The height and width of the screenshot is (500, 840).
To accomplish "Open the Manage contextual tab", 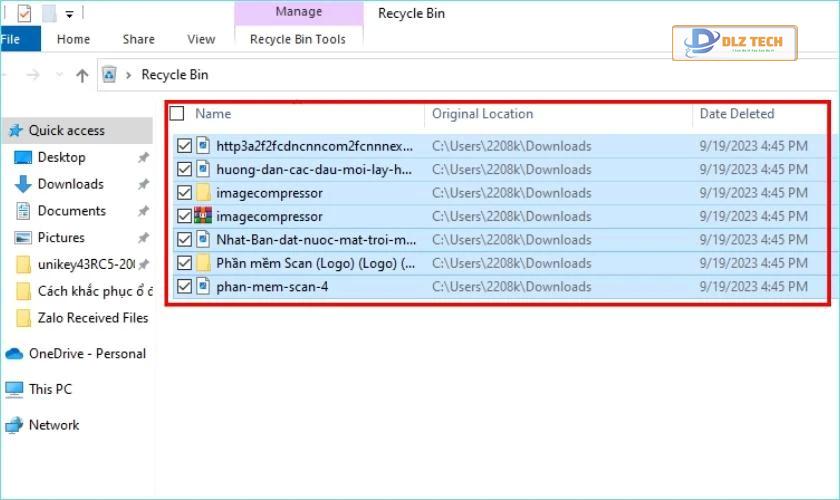I will pyautogui.click(x=298, y=12).
